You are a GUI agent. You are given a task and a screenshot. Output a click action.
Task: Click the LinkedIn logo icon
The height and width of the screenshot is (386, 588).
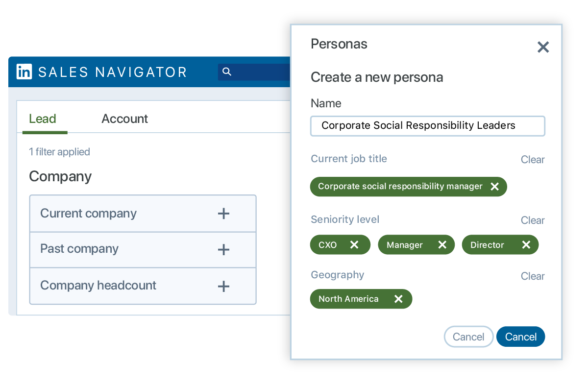[23, 72]
